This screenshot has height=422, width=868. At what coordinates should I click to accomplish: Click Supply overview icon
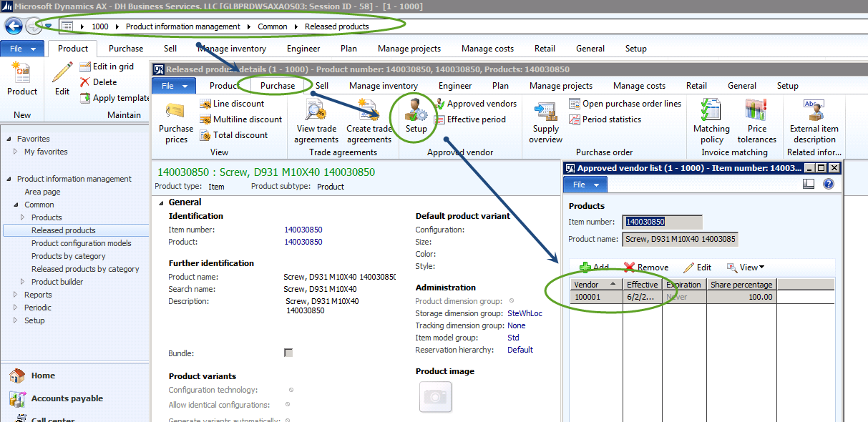(546, 122)
